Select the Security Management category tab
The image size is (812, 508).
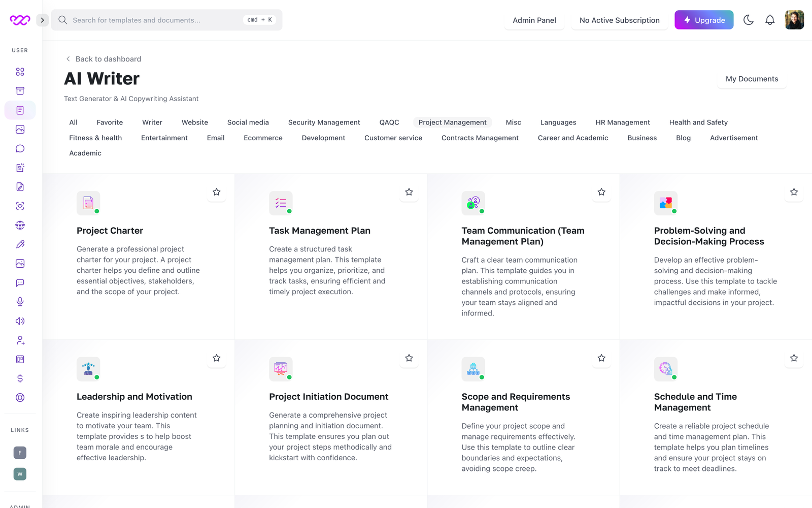pos(324,122)
